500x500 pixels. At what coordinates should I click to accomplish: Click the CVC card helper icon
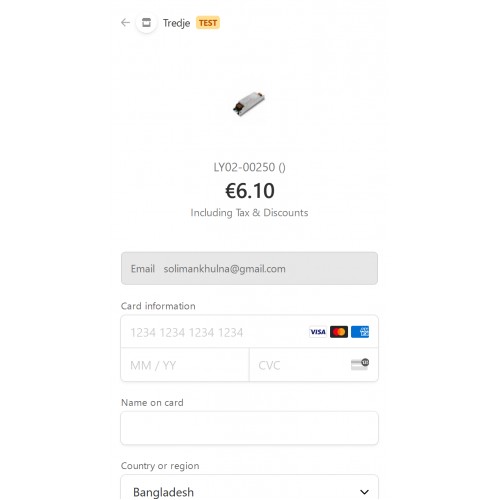[x=360, y=364]
